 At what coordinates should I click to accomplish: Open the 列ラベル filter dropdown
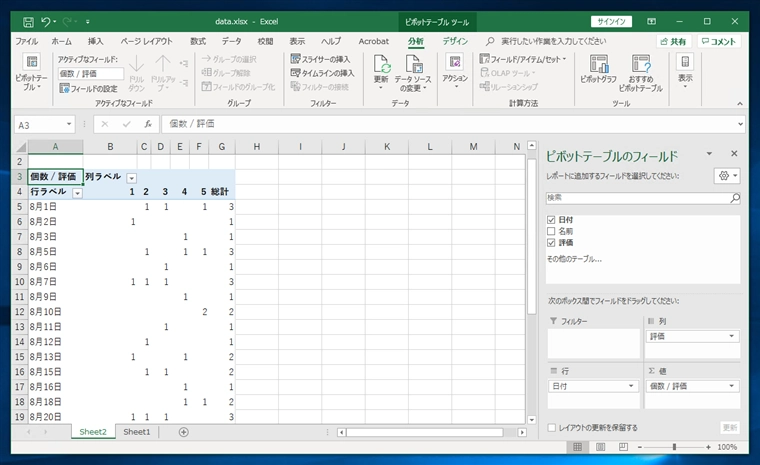(131, 177)
